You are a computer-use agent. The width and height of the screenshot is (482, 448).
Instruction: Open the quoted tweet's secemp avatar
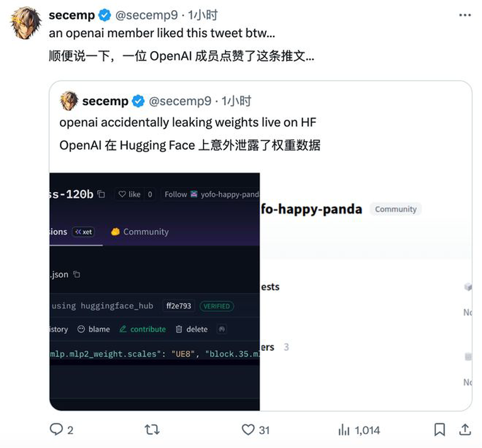pyautogui.click(x=69, y=101)
